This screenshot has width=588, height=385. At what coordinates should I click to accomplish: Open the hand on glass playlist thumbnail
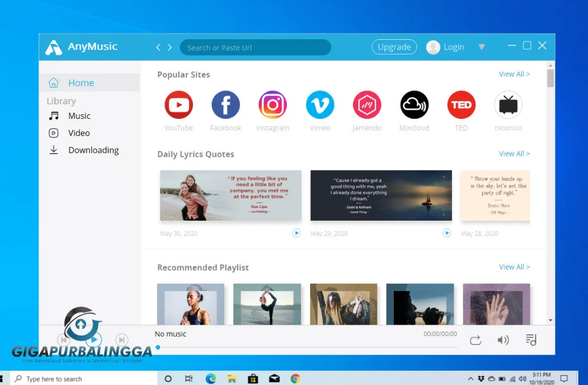[496, 304]
